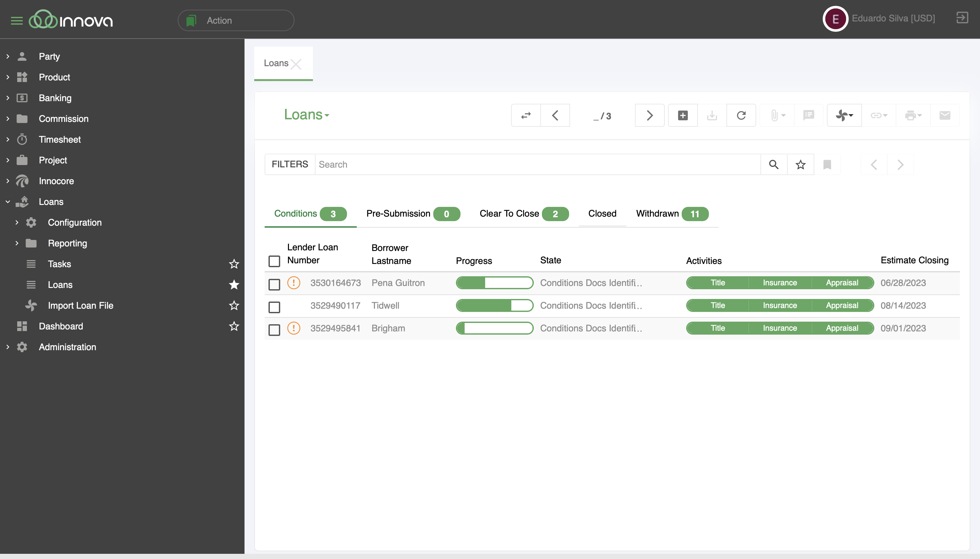Open the launch action pinwheel dropdown
Screen dimensions: 980x559
(844, 115)
